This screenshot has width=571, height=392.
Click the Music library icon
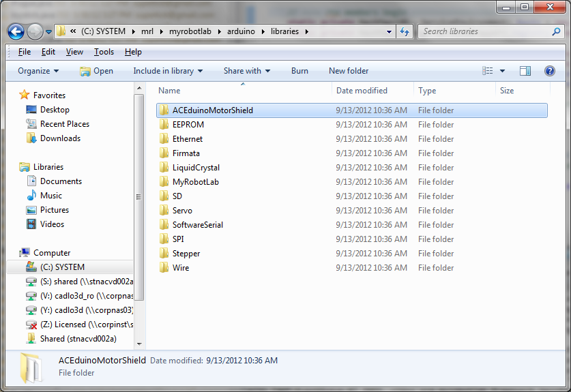click(x=31, y=196)
